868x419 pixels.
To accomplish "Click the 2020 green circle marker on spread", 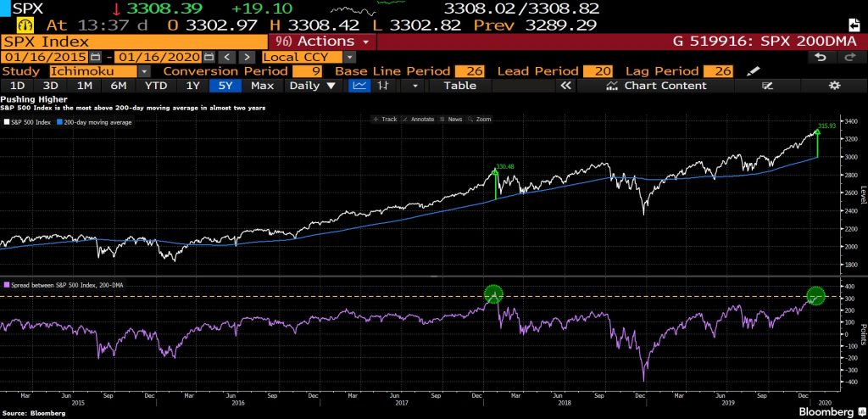I will coord(815,296).
